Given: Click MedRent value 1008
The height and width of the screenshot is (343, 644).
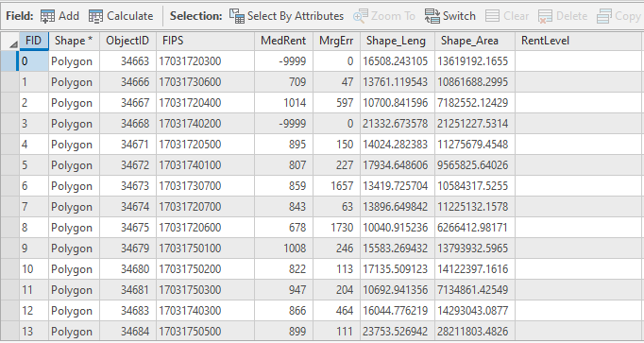Looking at the screenshot, I should [295, 249].
